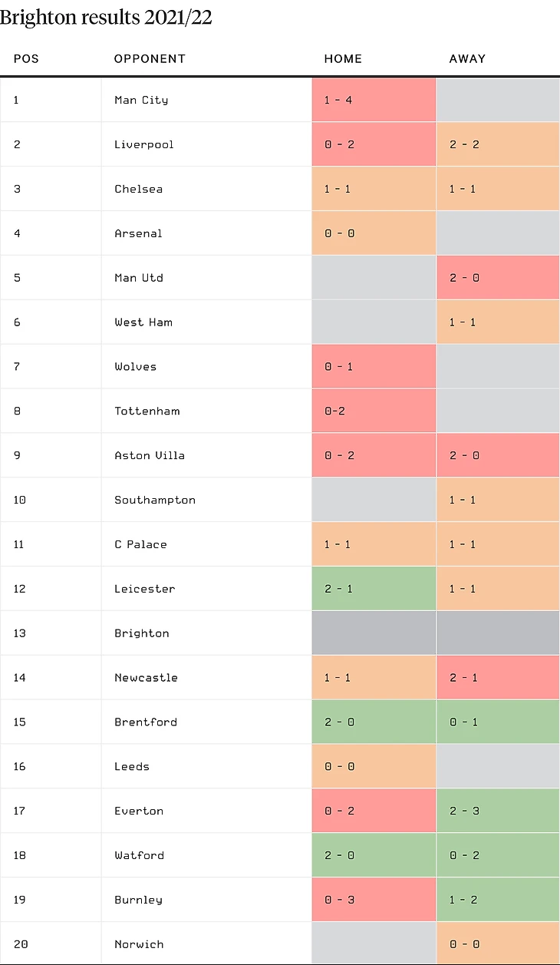Click Newcastle away result 2 - 1
This screenshot has height=965, width=560.
pyautogui.click(x=464, y=678)
